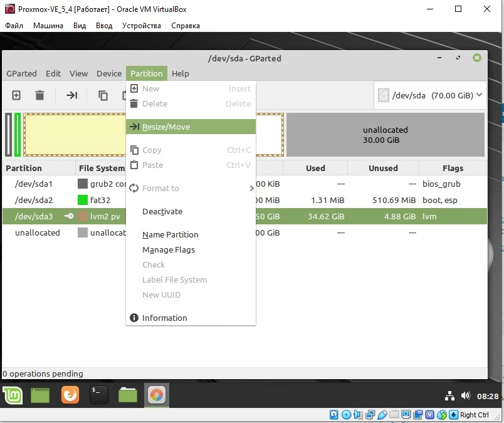The image size is (504, 423).
Task: Click the lvm2 pv brown color swatch
Action: pos(83,216)
